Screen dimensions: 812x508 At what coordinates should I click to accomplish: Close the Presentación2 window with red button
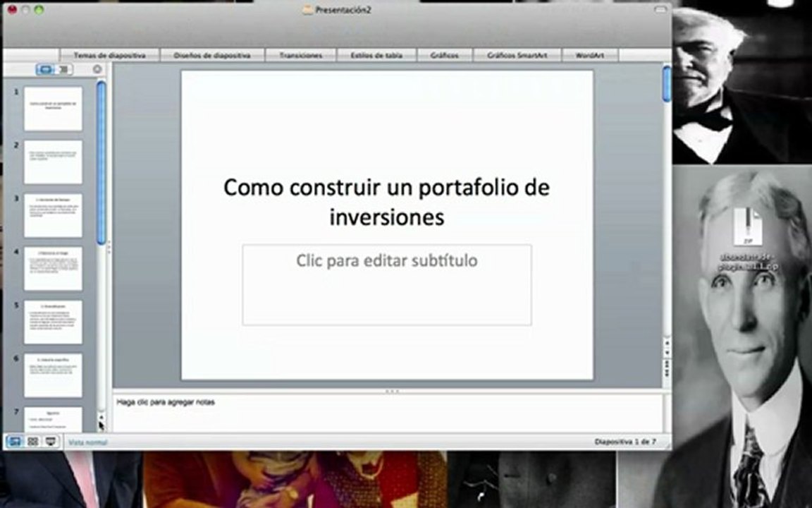tap(11, 9)
